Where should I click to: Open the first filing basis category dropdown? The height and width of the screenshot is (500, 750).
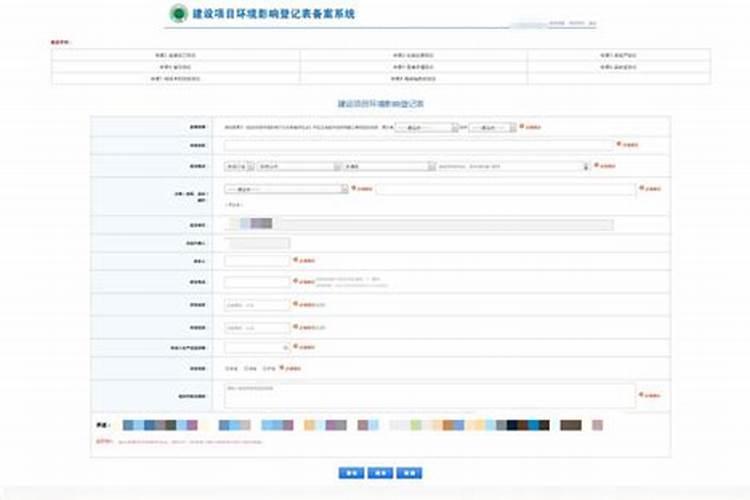[427, 127]
